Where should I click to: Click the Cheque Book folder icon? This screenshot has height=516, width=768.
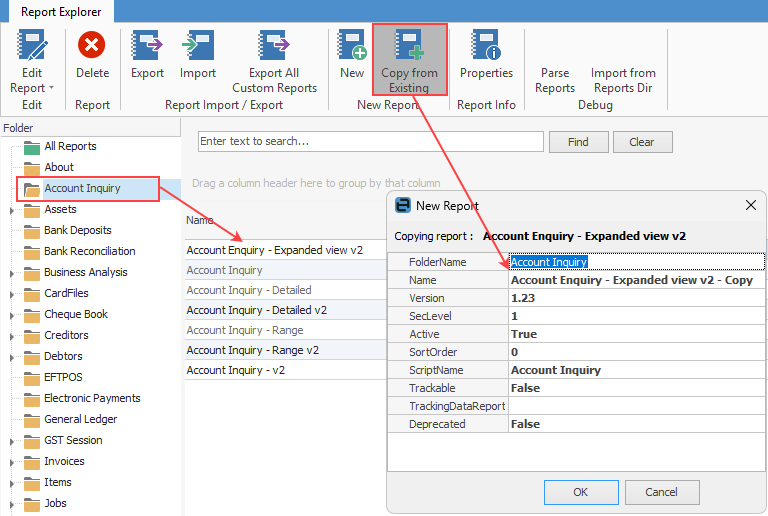[x=32, y=315]
